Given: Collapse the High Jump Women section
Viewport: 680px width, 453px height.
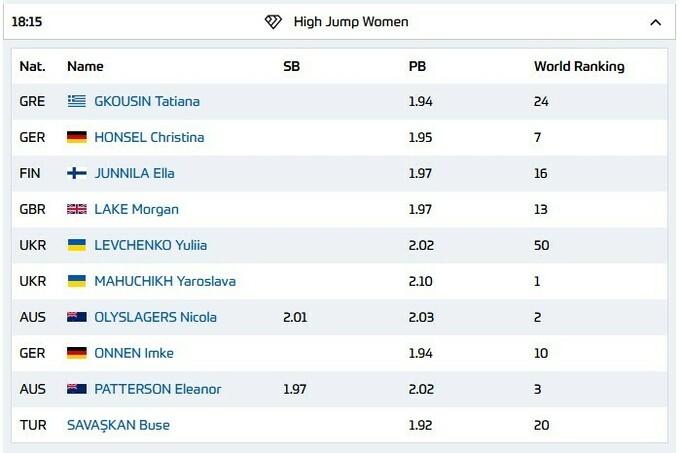Looking at the screenshot, I should pyautogui.click(x=655, y=22).
